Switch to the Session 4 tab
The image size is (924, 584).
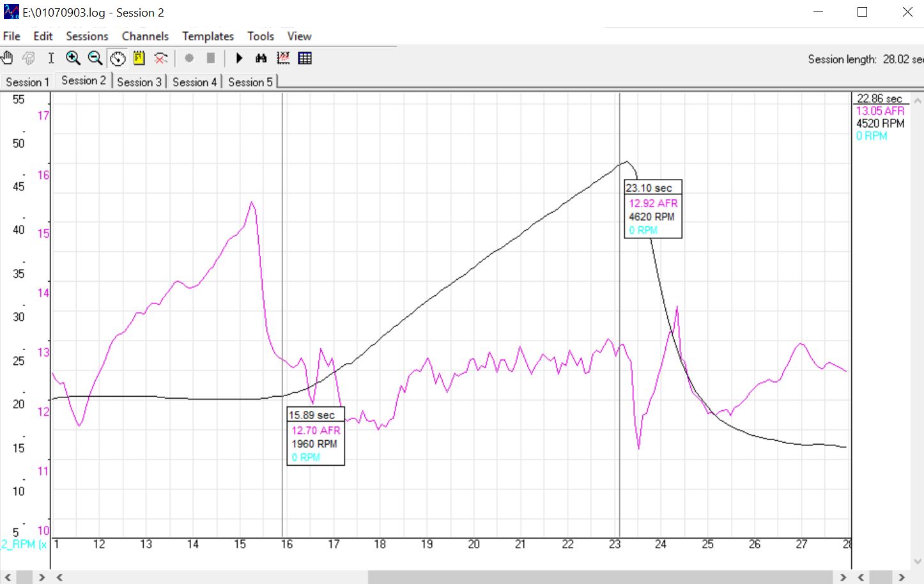[x=195, y=82]
